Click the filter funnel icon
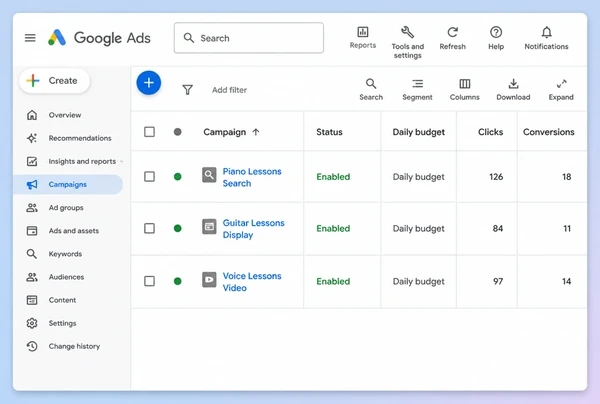 click(x=188, y=90)
